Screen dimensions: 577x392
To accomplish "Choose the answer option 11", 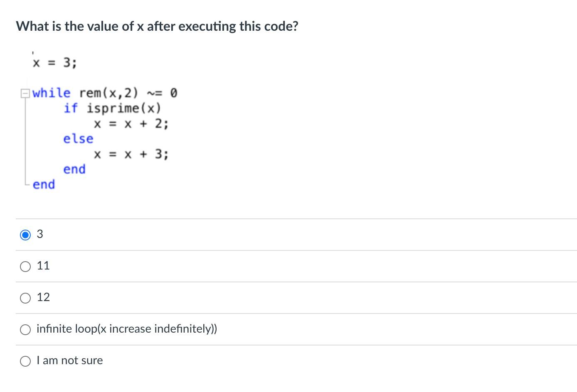I will (25, 266).
